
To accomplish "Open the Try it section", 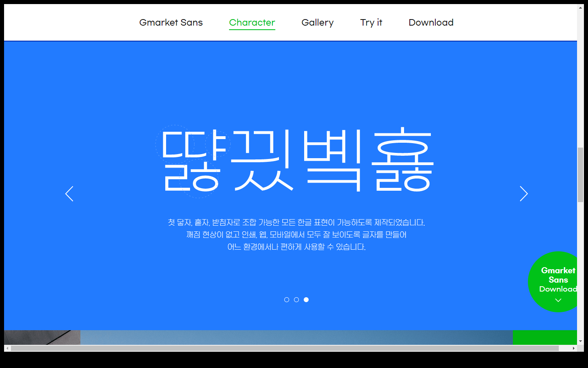I will point(371,23).
